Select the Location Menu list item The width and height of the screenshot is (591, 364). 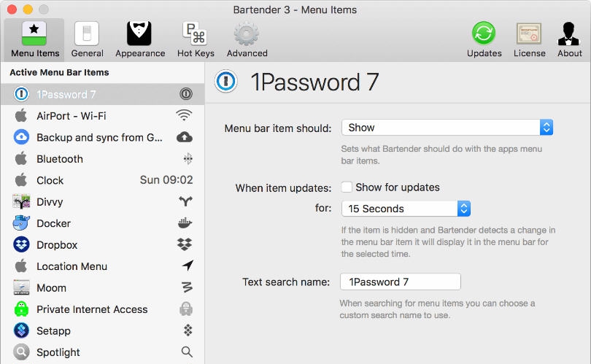[x=103, y=266]
